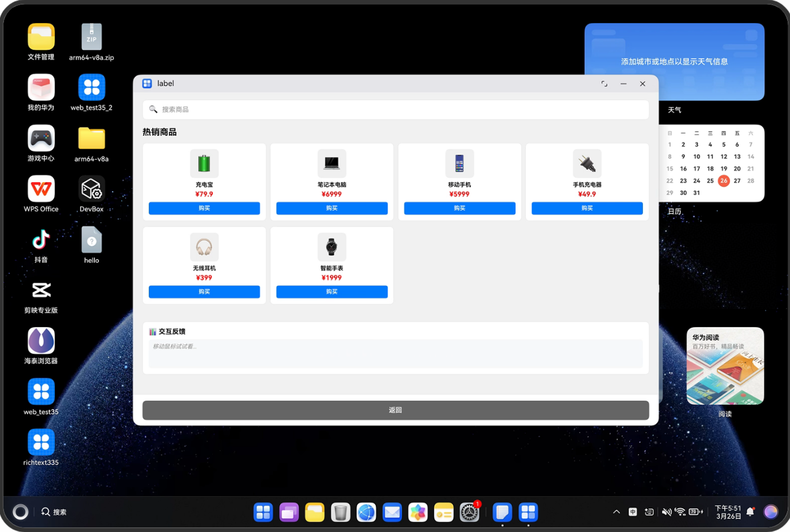Click the 手机充电器 plug product image
This screenshot has height=532, width=790.
coord(587,164)
